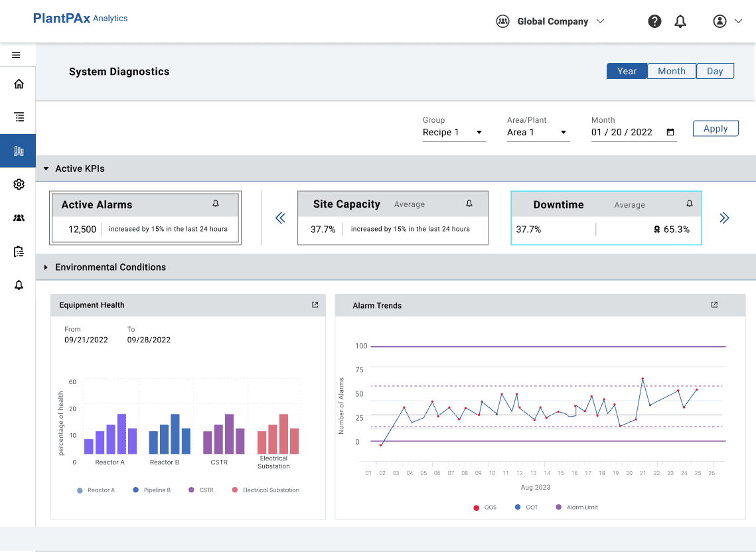Switch to the Month view tab
756x552 pixels.
(x=672, y=71)
